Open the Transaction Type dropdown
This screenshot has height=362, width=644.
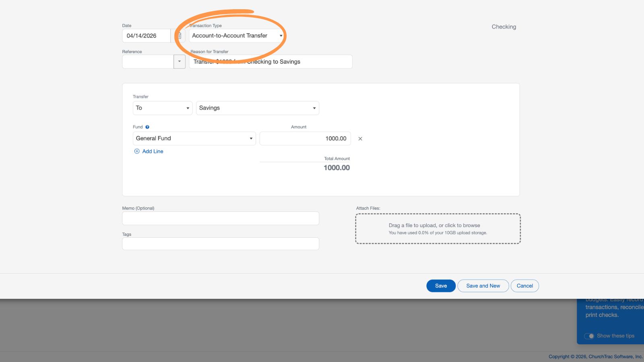(281, 35)
